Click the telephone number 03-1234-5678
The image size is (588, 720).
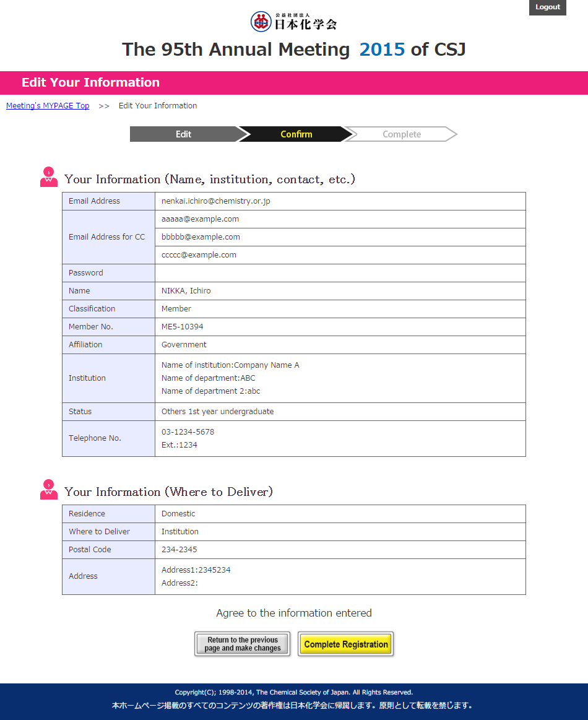(188, 432)
